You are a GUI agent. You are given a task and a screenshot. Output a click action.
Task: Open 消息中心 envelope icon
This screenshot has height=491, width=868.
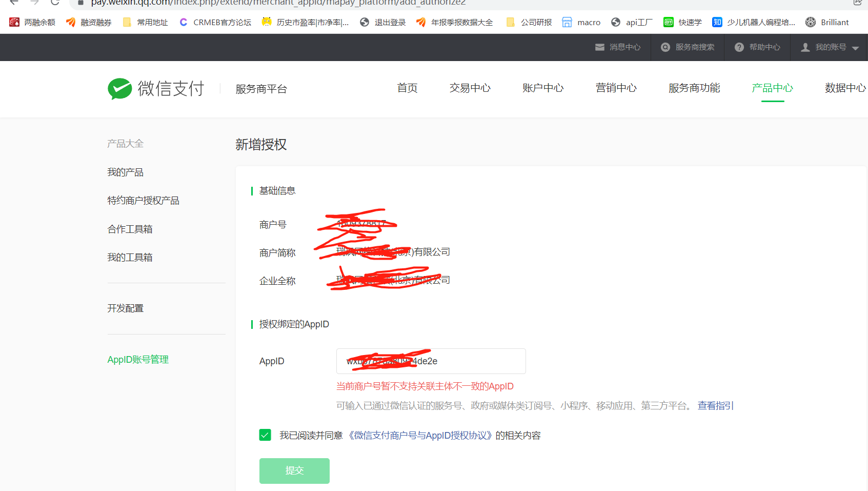(x=600, y=47)
